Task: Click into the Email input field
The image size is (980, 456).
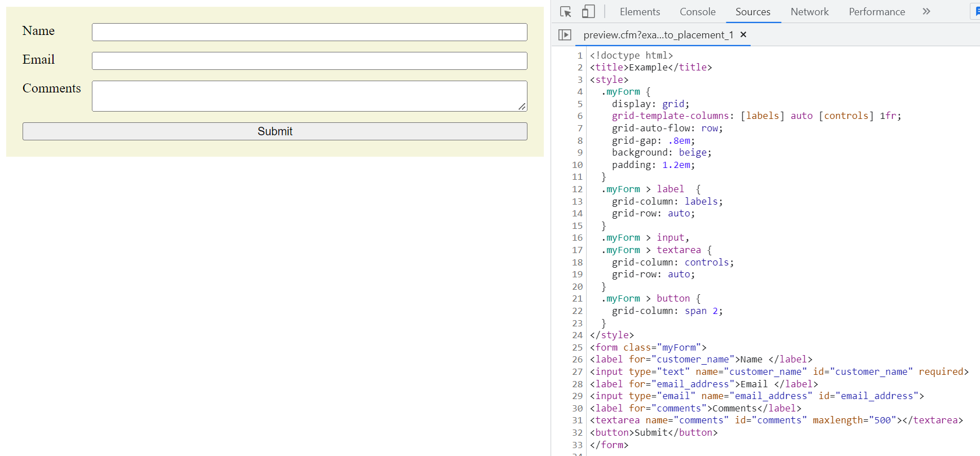Action: click(x=309, y=61)
